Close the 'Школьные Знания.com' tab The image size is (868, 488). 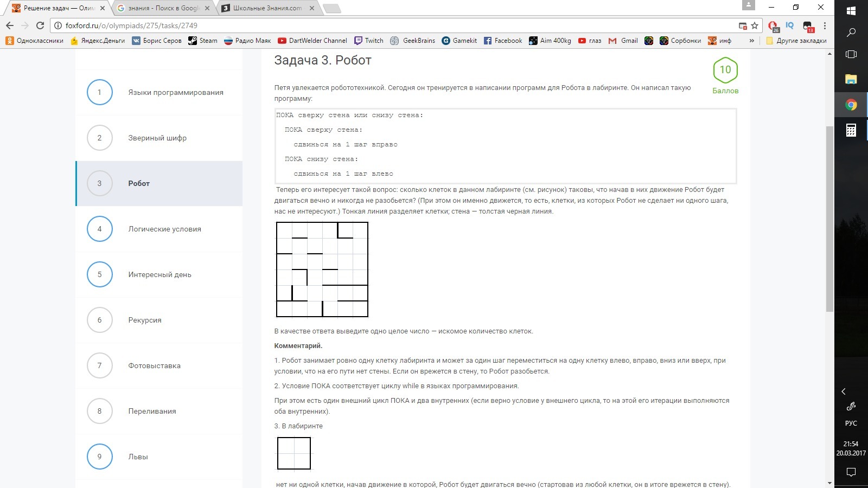click(x=311, y=8)
